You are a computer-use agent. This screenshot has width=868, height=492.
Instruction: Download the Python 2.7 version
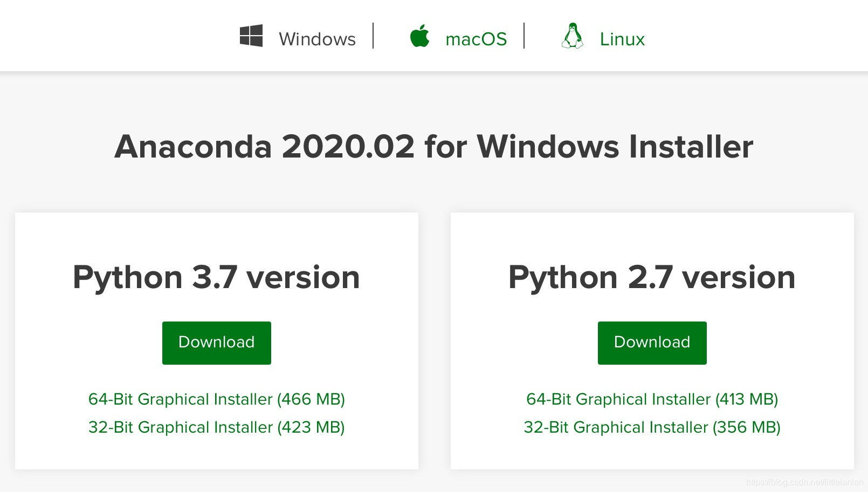652,343
